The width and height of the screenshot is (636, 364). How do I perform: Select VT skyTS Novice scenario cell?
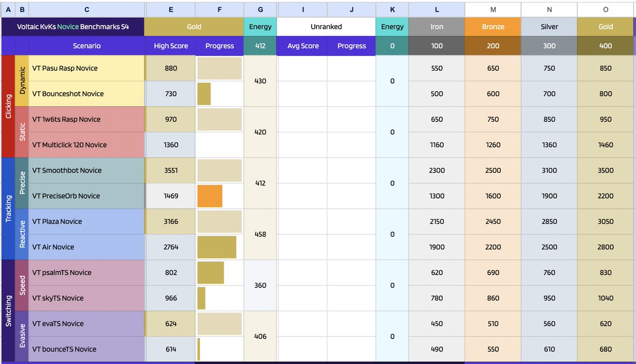coord(86,298)
